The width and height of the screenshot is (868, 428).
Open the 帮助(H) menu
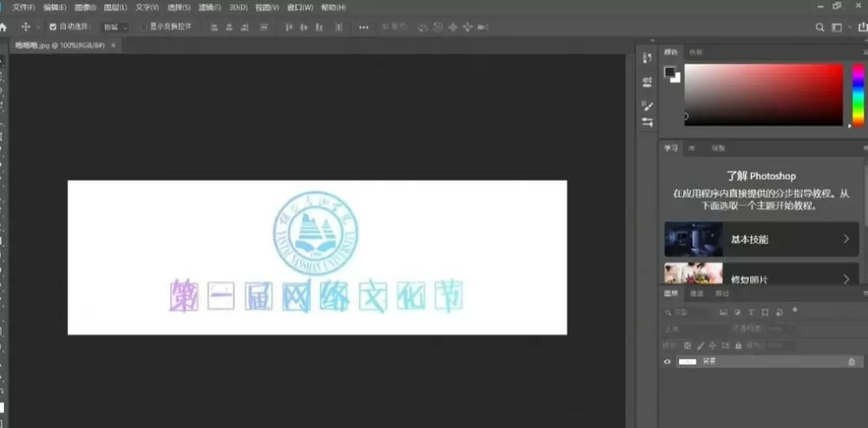pyautogui.click(x=333, y=8)
